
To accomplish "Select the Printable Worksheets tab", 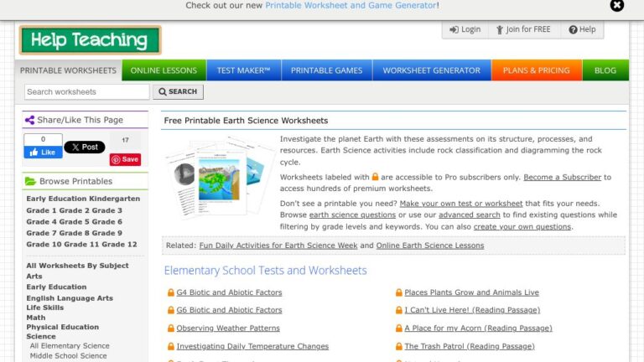I will pos(68,70).
